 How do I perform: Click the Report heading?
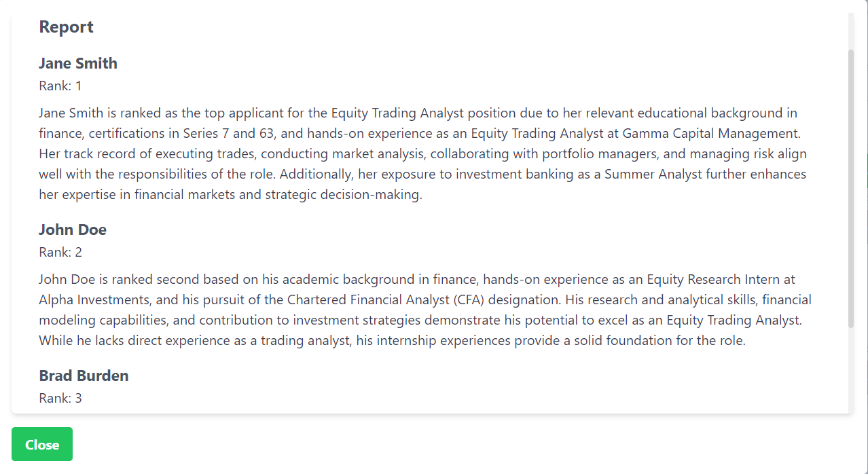click(x=66, y=27)
